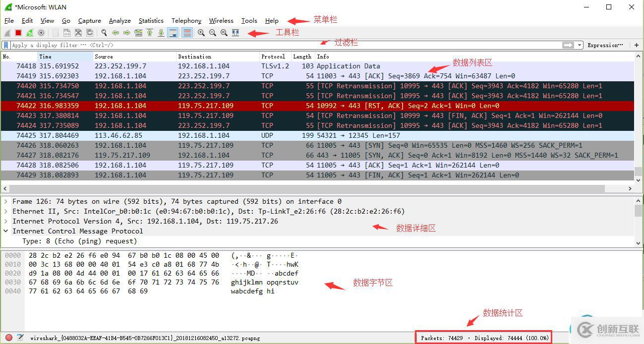
Task: Click into the display filter field
Action: tap(286, 45)
